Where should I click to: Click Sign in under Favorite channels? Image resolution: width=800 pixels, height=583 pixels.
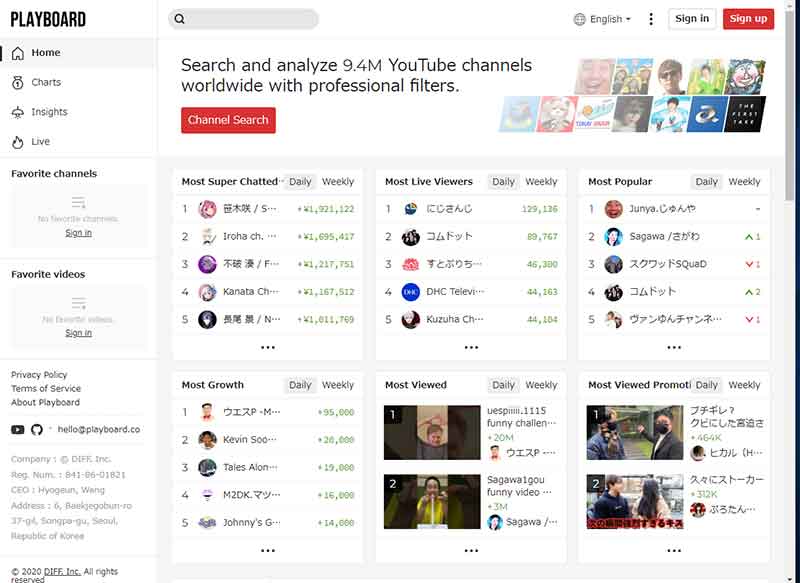coord(79,233)
